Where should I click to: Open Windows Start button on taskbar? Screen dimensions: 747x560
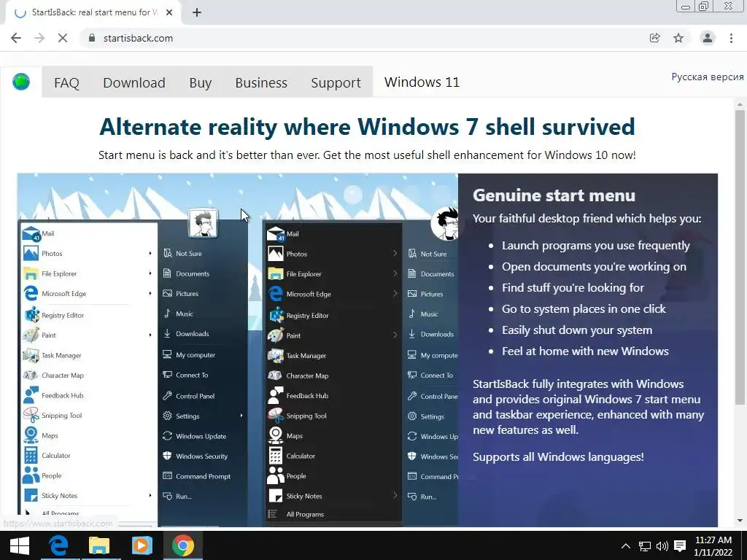tap(19, 545)
